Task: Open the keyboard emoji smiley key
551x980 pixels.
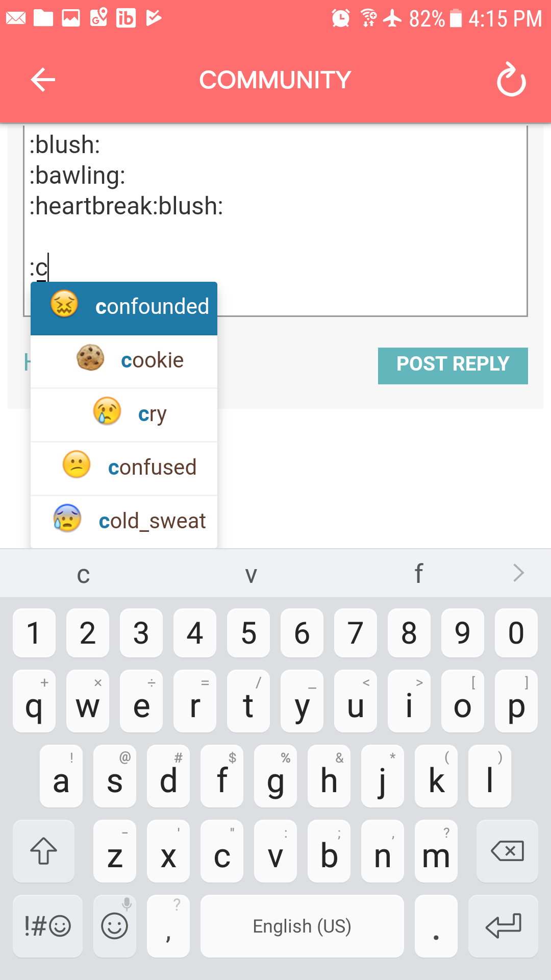Action: tap(115, 926)
